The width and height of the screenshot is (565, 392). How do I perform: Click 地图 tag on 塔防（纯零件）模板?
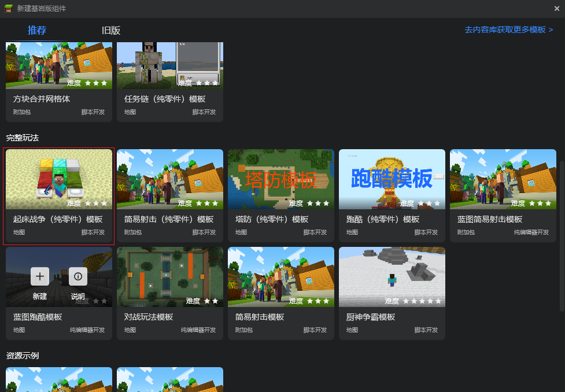[241, 232]
